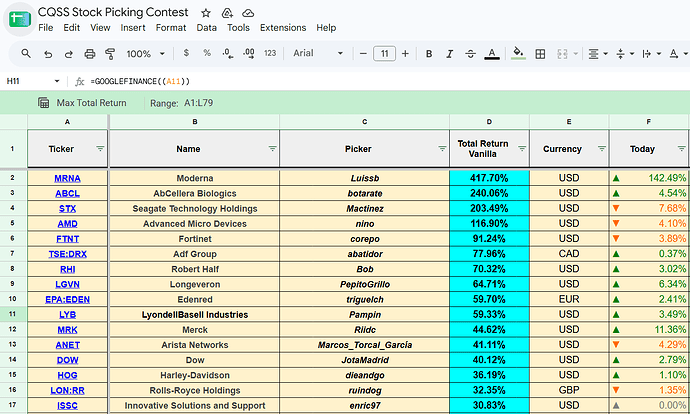The width and height of the screenshot is (690, 414).
Task: Open filter for Name column
Action: click(x=272, y=149)
